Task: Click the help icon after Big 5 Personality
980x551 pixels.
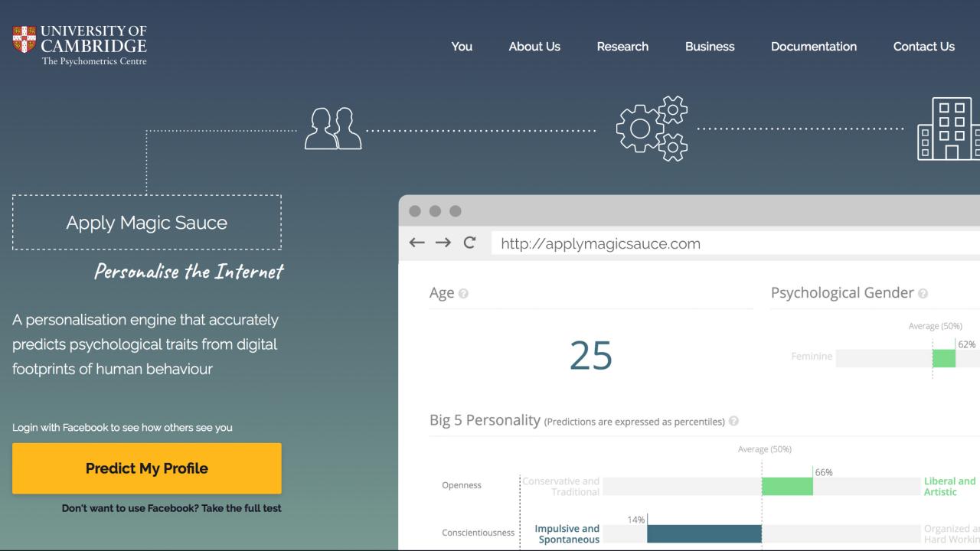Action: tap(733, 421)
